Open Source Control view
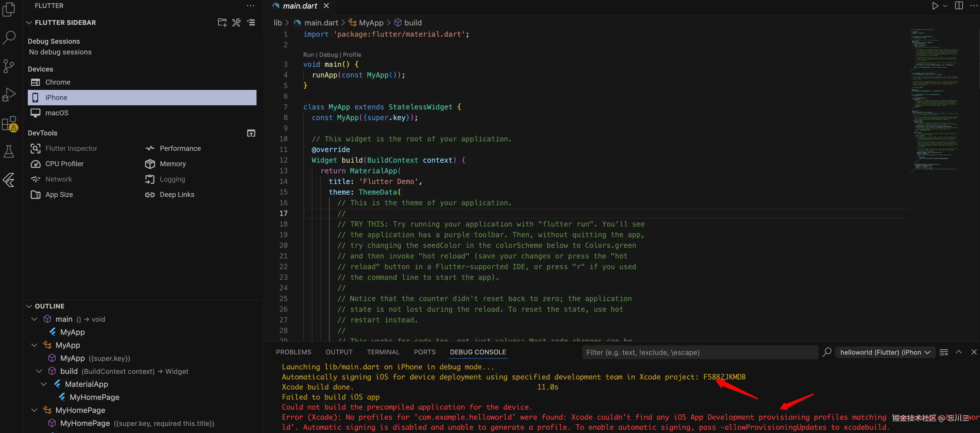This screenshot has height=433, width=980. click(9, 66)
